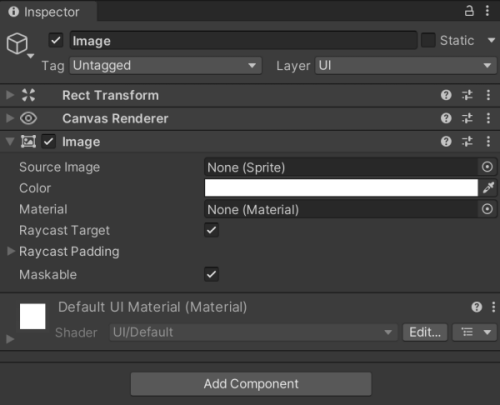This screenshot has width=500, height=405.
Task: Click the Color eyedropper tool
Action: tap(488, 188)
